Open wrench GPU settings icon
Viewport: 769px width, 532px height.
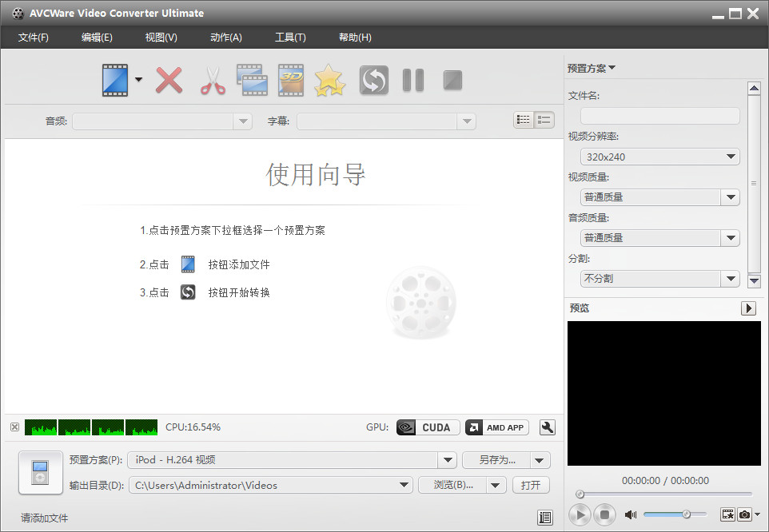tap(548, 427)
